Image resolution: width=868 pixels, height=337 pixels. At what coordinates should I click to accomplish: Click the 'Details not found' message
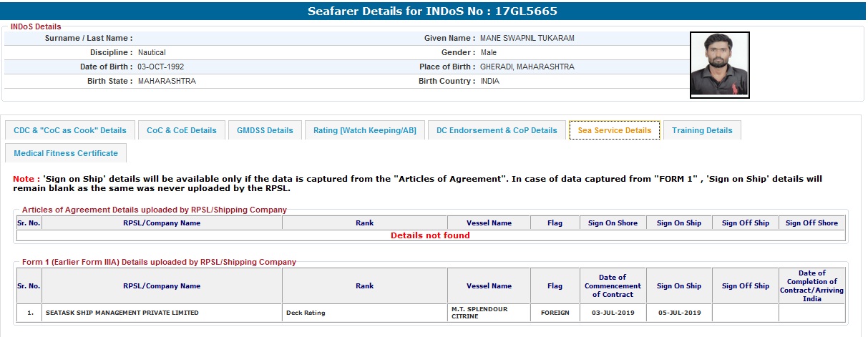coord(430,235)
